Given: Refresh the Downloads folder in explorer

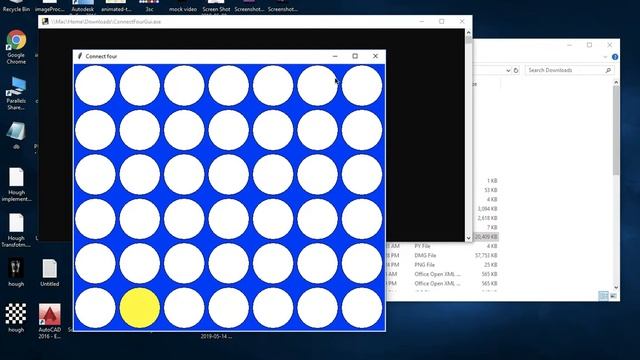Looking at the screenshot, I should coord(516,70).
